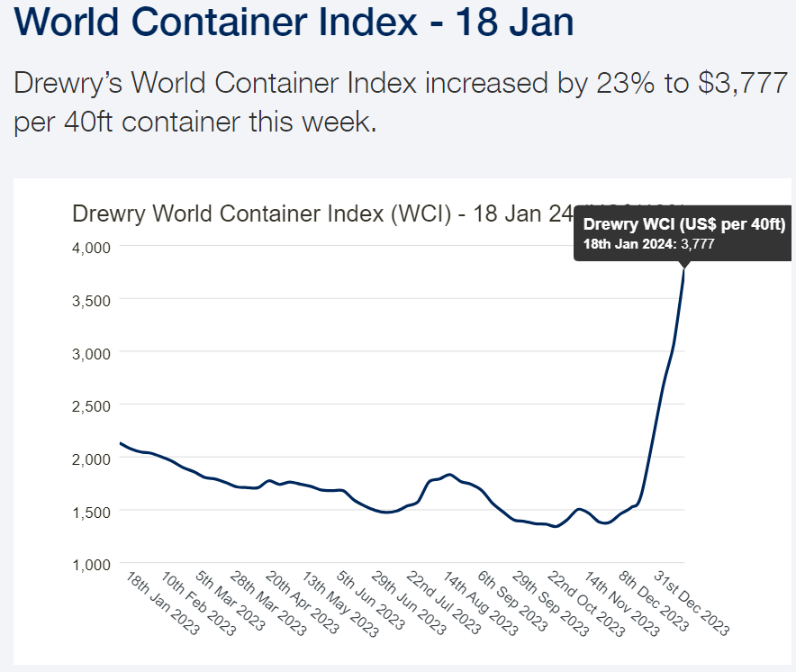The image size is (796, 672).
Task: Click the subtitle about 23% increase to $3,777
Action: [x=401, y=102]
